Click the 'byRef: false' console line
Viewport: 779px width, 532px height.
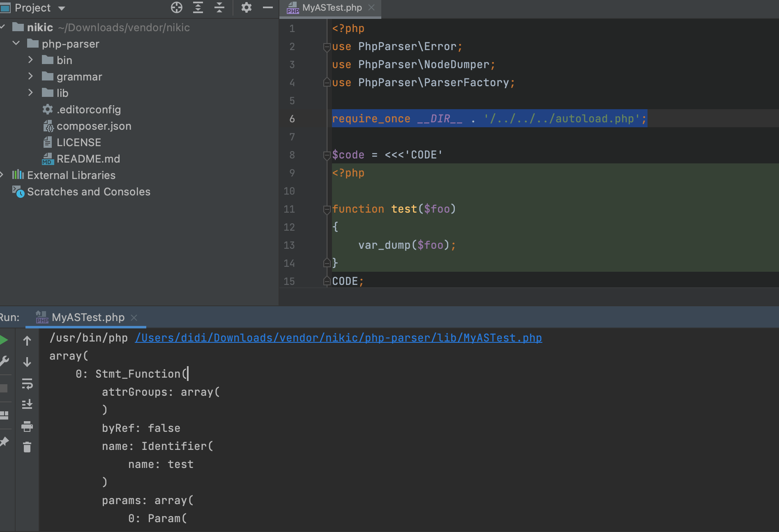(x=141, y=428)
